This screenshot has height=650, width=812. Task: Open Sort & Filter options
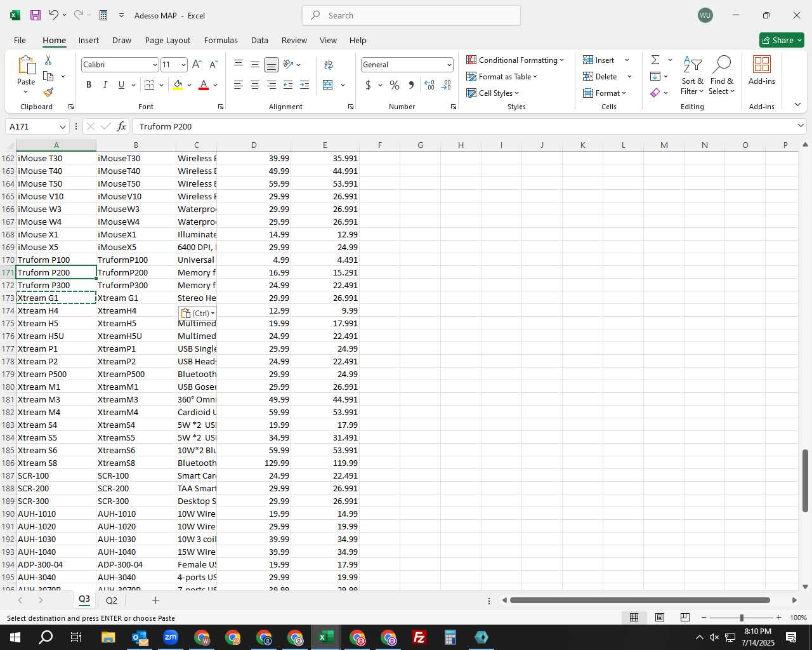coord(692,76)
